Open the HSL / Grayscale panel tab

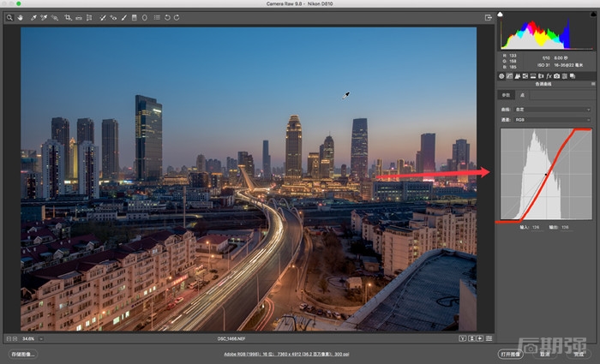525,76
